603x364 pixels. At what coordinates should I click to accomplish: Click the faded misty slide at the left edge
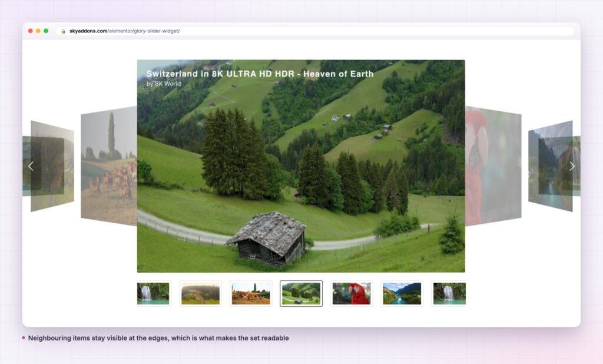52,166
